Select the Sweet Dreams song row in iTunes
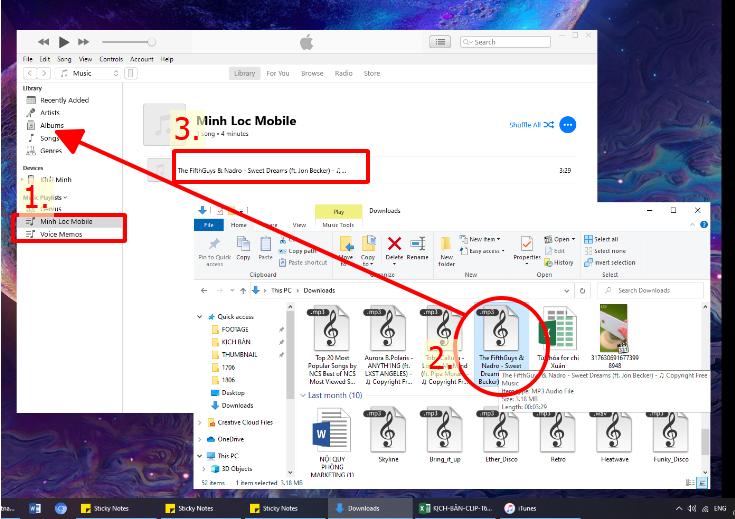The height and width of the screenshot is (519, 735). pos(360,170)
